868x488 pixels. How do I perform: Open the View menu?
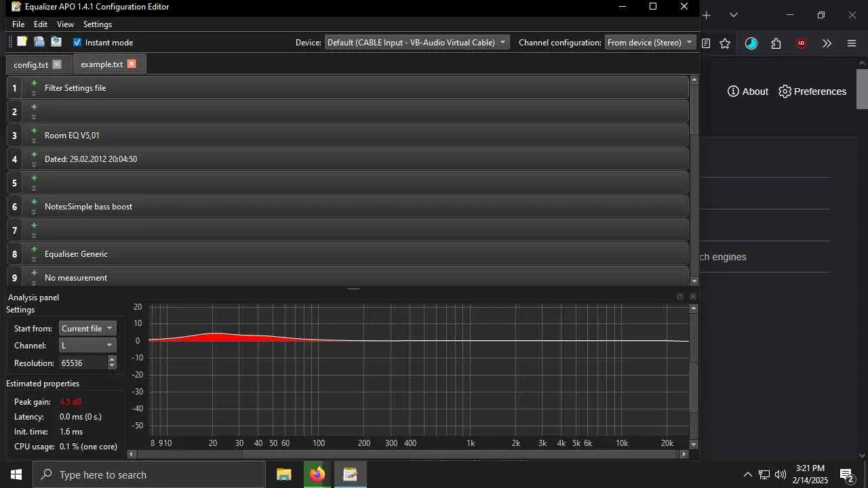click(65, 24)
